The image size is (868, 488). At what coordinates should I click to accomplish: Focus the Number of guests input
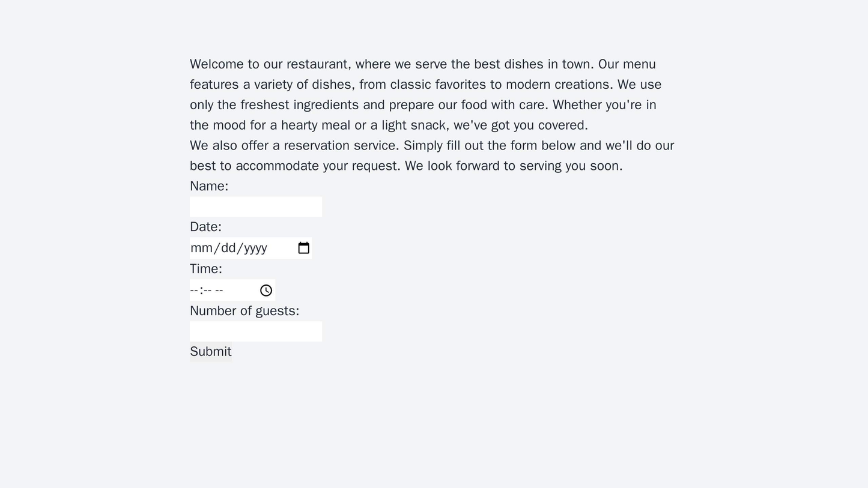point(255,331)
